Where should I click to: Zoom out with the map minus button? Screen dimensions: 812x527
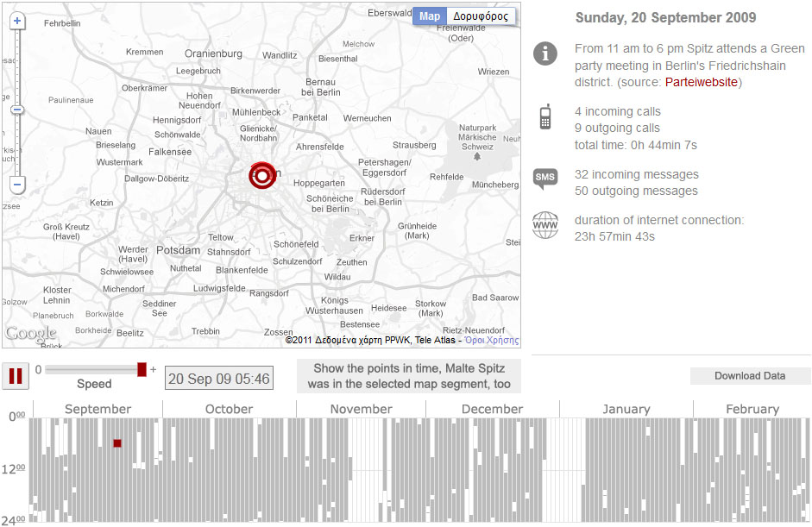(17, 185)
